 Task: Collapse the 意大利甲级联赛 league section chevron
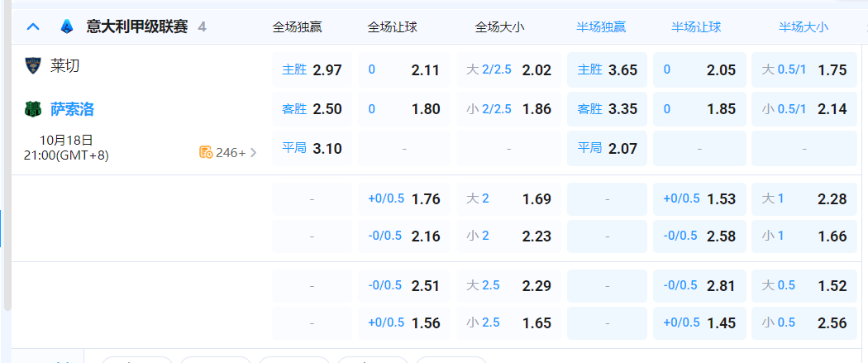pyautogui.click(x=33, y=26)
